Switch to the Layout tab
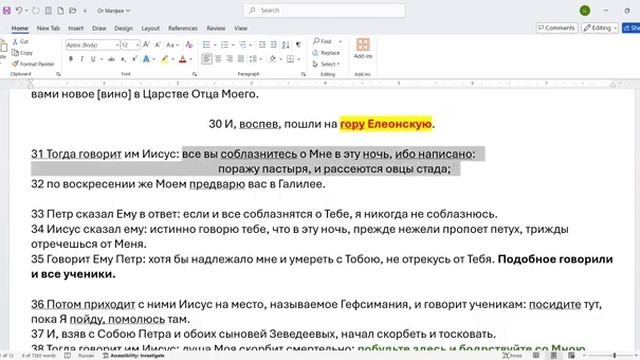 [150, 28]
